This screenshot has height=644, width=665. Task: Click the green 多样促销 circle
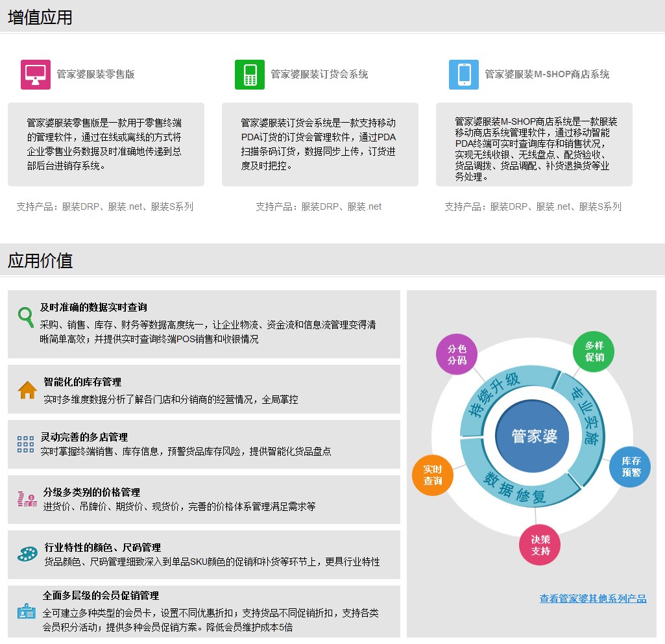click(594, 352)
